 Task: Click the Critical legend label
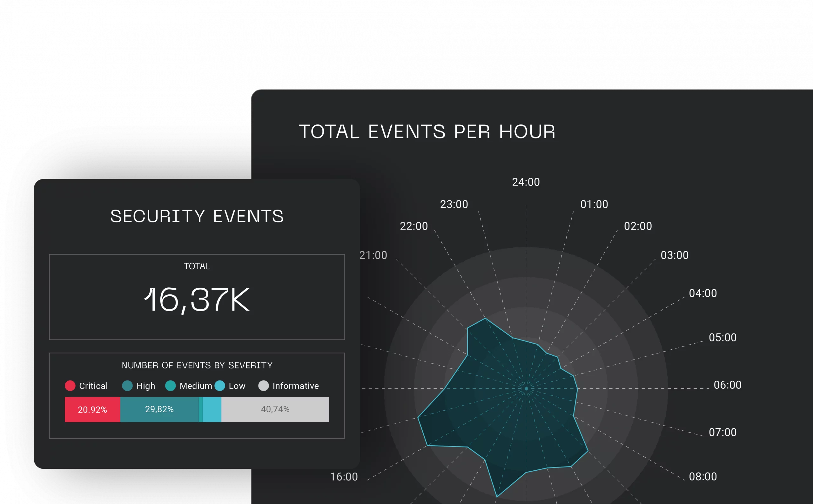(x=93, y=386)
